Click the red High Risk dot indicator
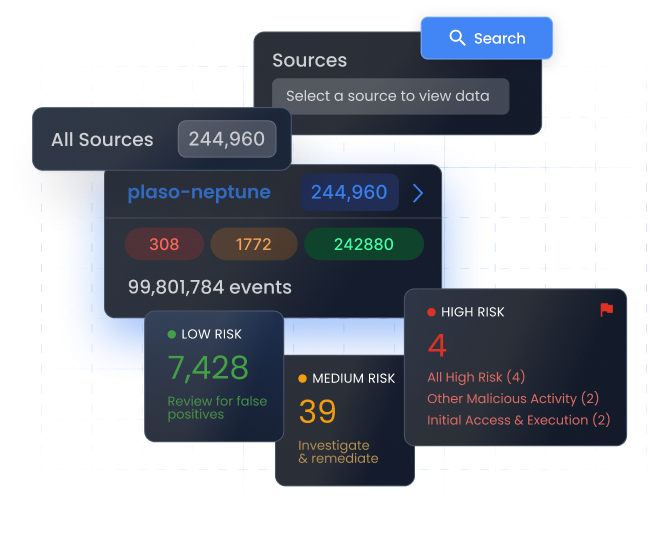This screenshot has width=650, height=536. point(432,312)
